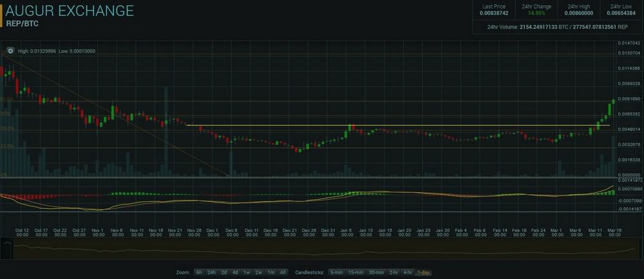Click MACD axis label 0.0007098

[x=630, y=189]
